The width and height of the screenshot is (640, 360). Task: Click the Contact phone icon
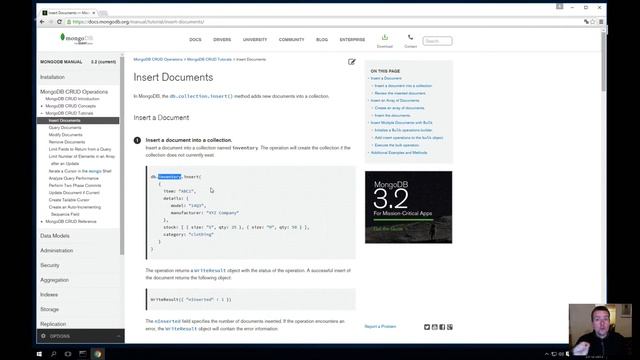click(x=410, y=37)
